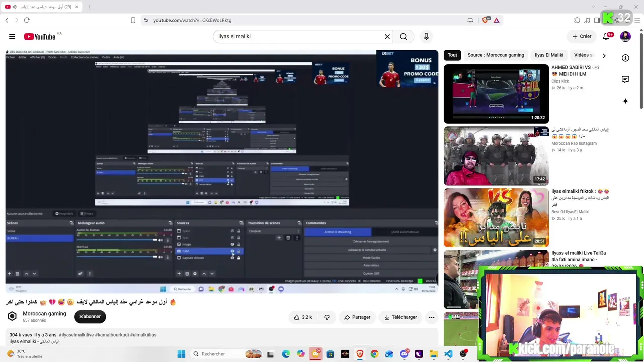Viewport: 644px width, 362px height.
Task: Open more actions (three dots) under the video
Action: point(431,317)
